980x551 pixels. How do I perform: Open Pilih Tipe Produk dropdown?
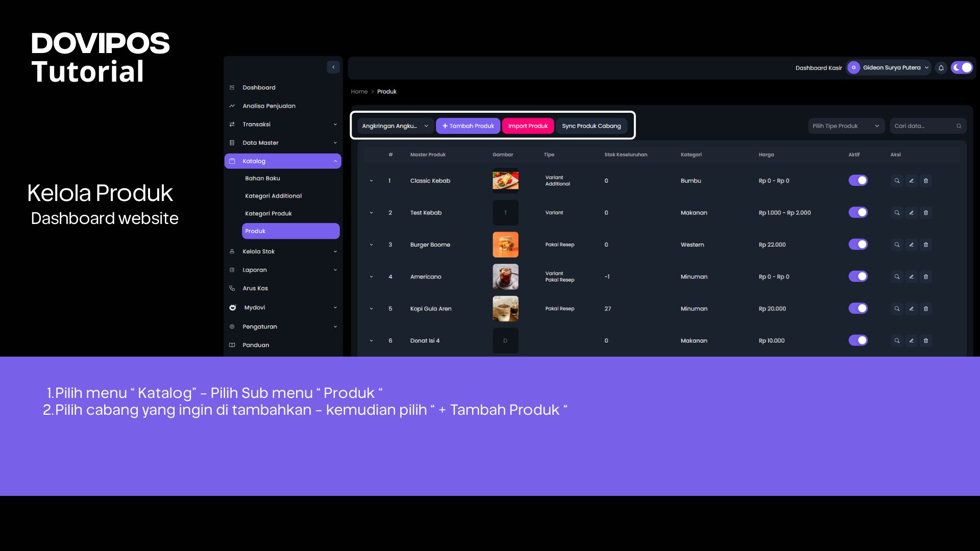tap(845, 126)
